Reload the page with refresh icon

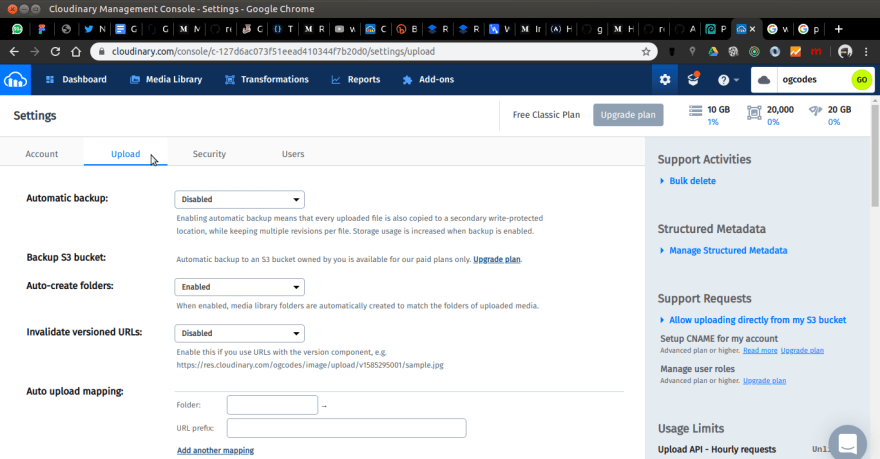tap(55, 52)
